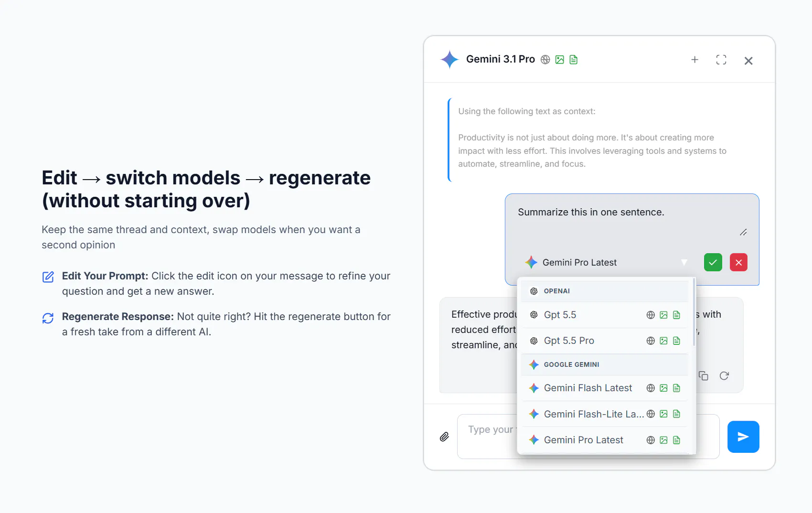Expand chat to fullscreen
The height and width of the screenshot is (513, 812).
point(721,60)
